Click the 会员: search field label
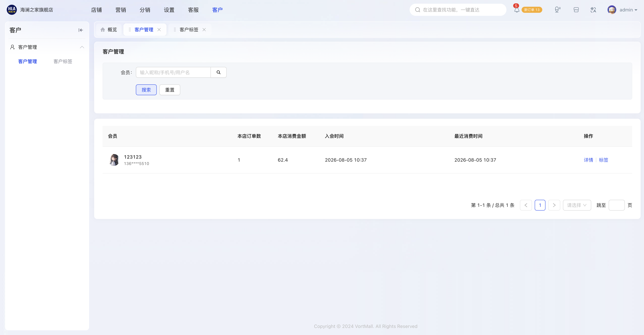Viewport: 644px width, 335px height. 126,72
